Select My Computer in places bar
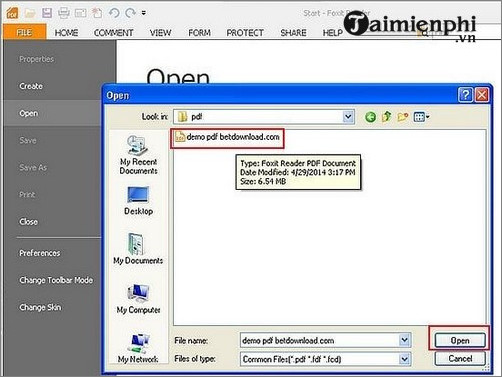The width and height of the screenshot is (502, 377). (x=138, y=299)
